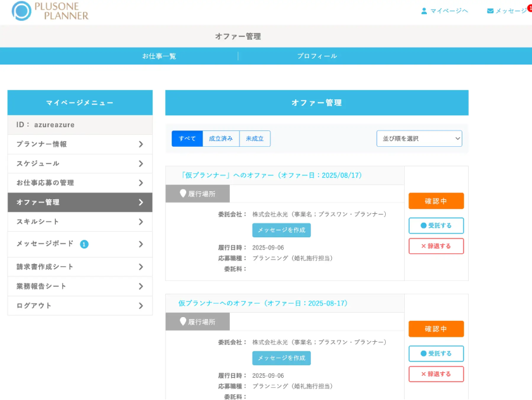Screen dimensions: 532x400
Task: Open the 並び順を選択 sort dropdown
Action: tap(419, 139)
